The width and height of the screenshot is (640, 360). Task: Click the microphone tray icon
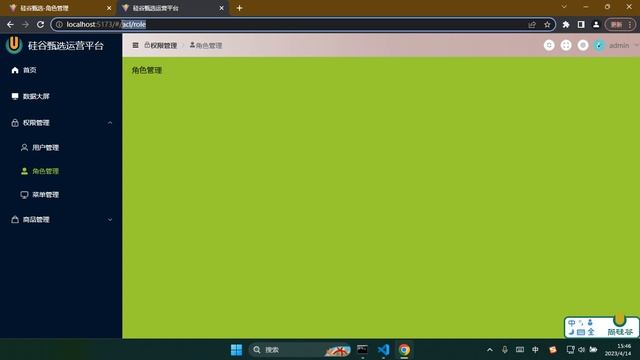[505, 350]
